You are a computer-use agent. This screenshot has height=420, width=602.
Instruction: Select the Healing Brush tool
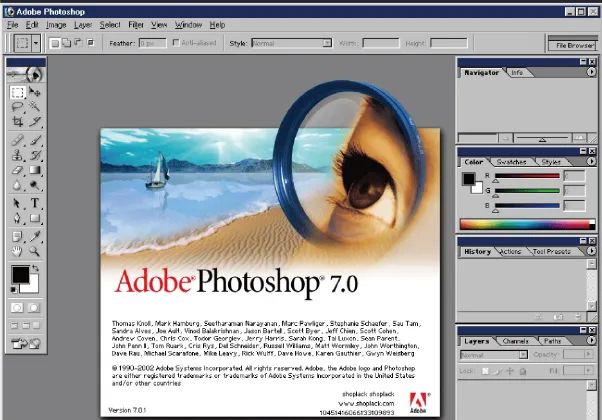(x=17, y=140)
